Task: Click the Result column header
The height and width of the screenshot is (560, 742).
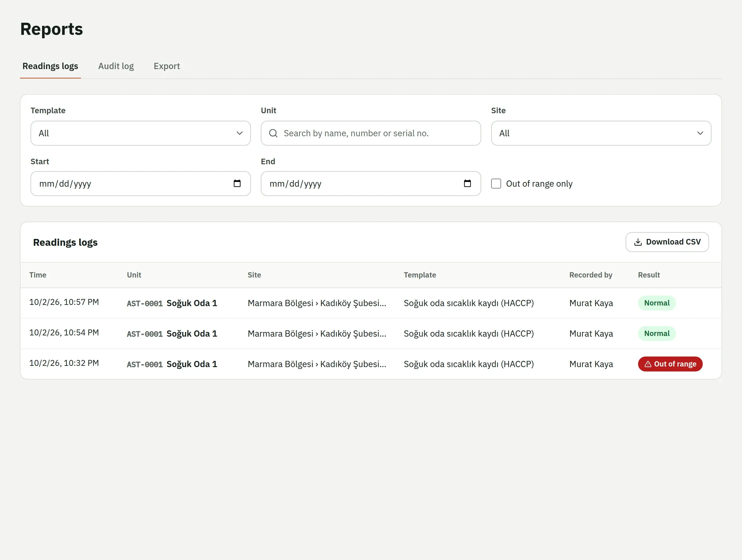Action: tap(649, 275)
